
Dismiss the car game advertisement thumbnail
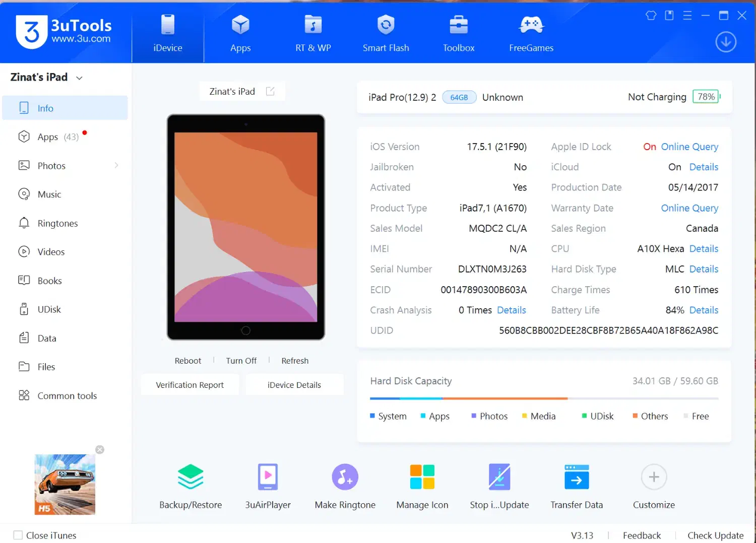tap(100, 449)
